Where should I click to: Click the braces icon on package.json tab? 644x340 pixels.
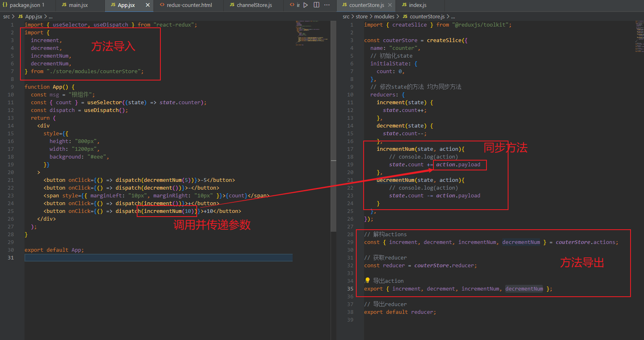[5, 5]
